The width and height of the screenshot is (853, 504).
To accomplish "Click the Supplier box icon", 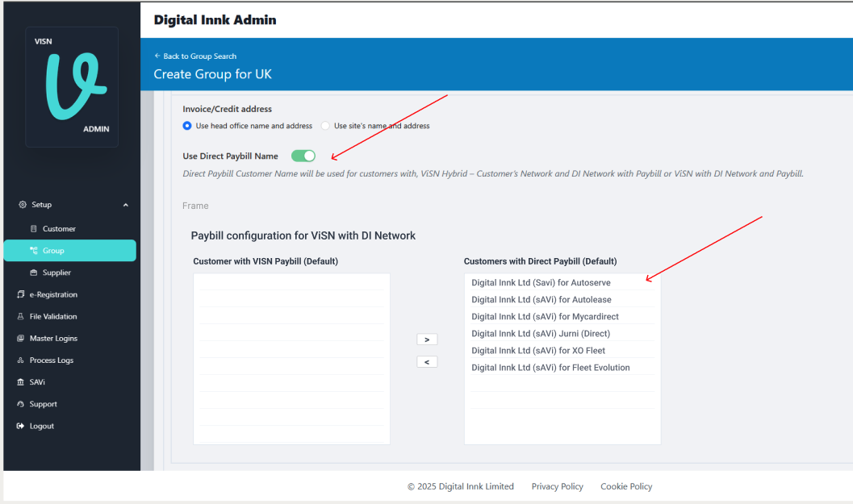I will (x=34, y=273).
